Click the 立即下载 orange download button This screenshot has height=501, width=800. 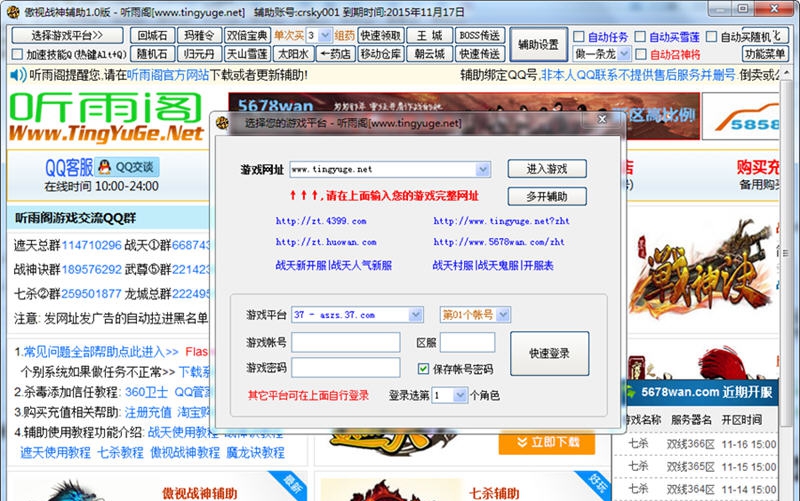click(546, 442)
